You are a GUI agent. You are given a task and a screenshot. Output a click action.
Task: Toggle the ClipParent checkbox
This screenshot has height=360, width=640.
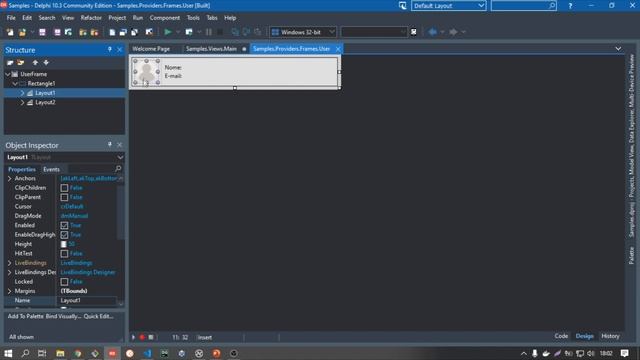point(64,197)
